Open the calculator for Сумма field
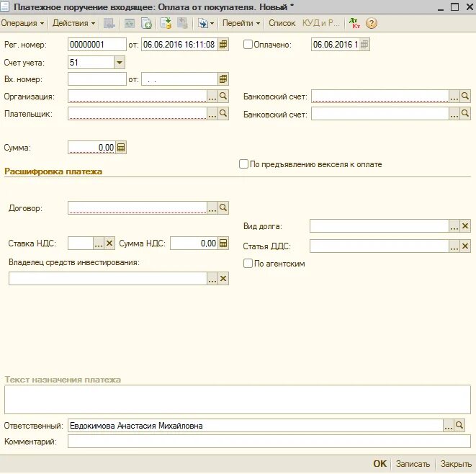This screenshot has height=474, width=476. [121, 148]
